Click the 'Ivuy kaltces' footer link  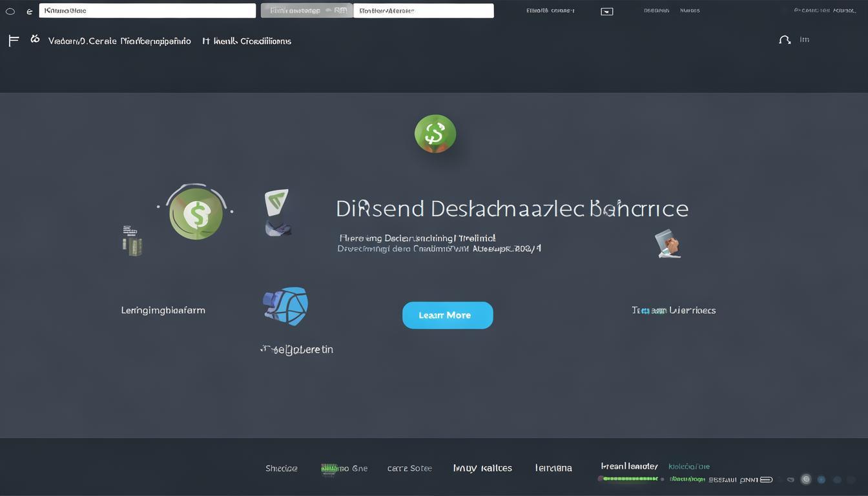[482, 468]
